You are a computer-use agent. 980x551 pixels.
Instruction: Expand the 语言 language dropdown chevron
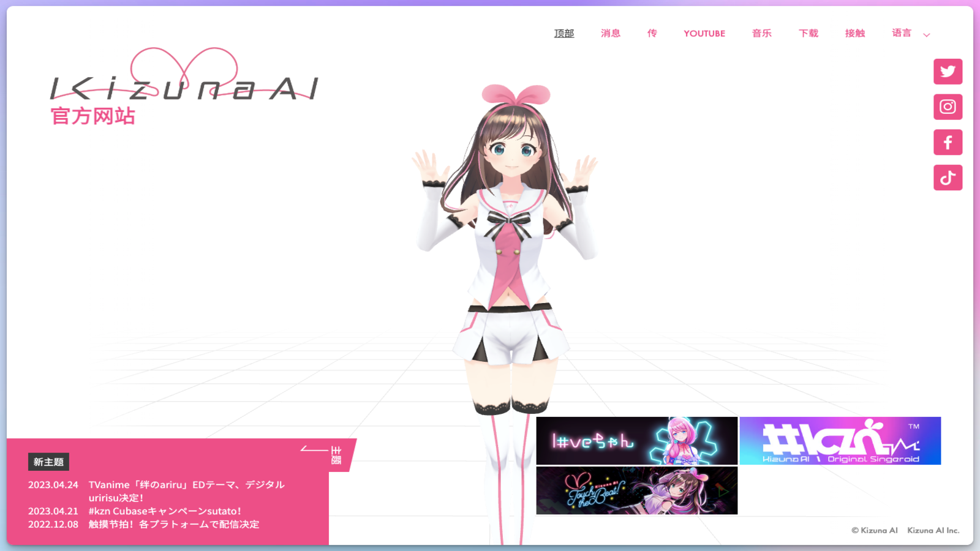point(927,35)
